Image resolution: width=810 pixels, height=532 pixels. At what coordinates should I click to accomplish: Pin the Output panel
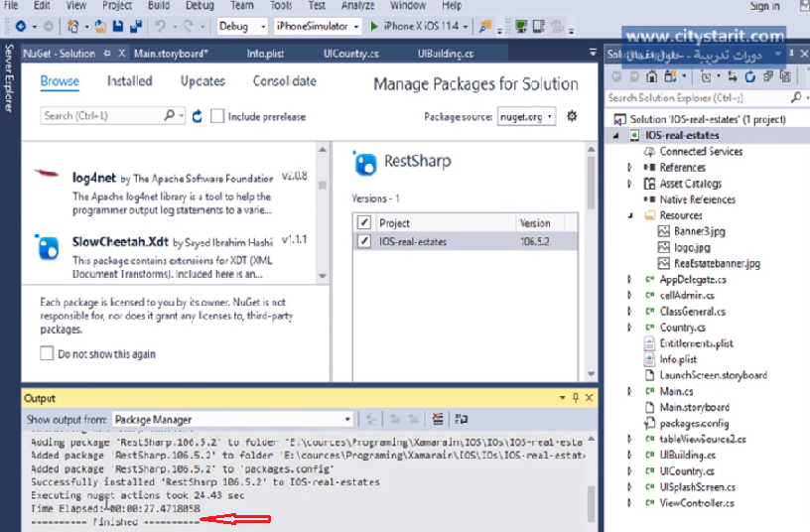coord(576,398)
